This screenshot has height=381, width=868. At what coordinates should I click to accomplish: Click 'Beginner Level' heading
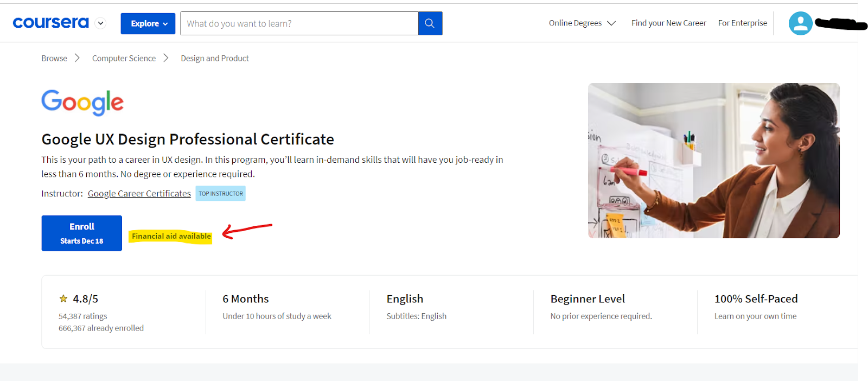pyautogui.click(x=588, y=299)
